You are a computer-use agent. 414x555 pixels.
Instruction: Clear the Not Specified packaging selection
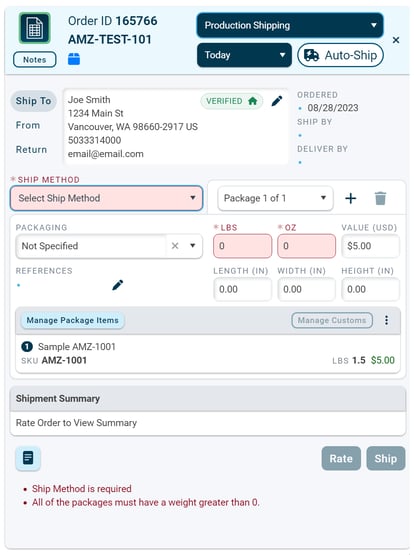pos(175,246)
